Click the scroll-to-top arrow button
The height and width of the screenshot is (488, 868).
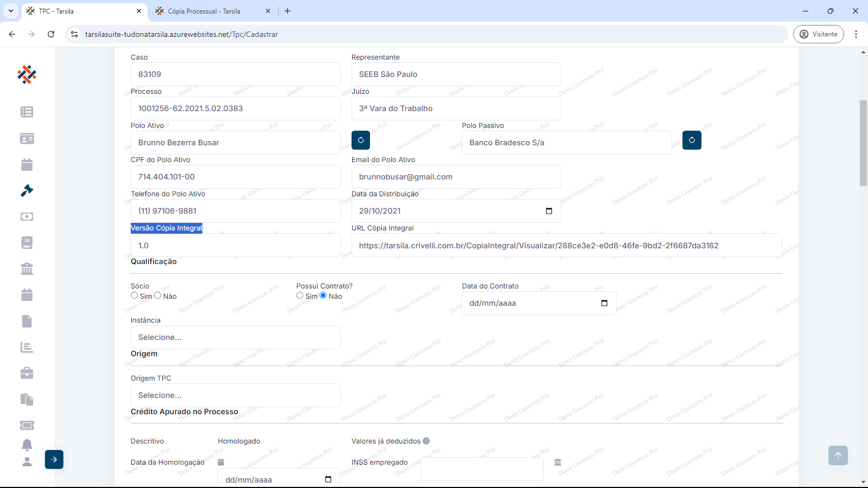point(838,455)
